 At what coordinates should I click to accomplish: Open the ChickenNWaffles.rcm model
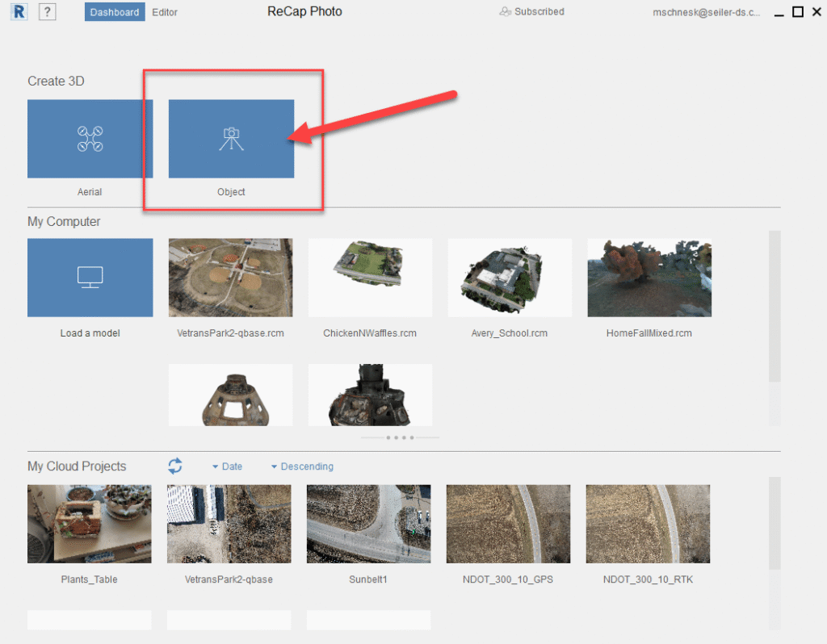pyautogui.click(x=370, y=277)
